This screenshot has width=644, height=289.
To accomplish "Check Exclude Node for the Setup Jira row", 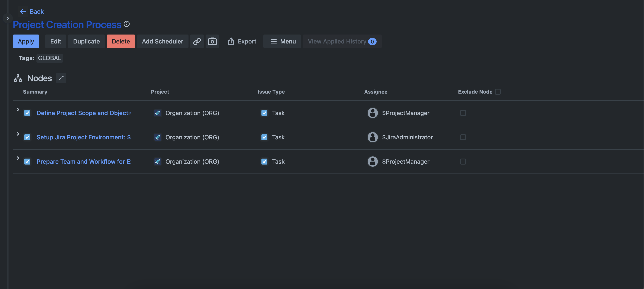I will coord(463,137).
